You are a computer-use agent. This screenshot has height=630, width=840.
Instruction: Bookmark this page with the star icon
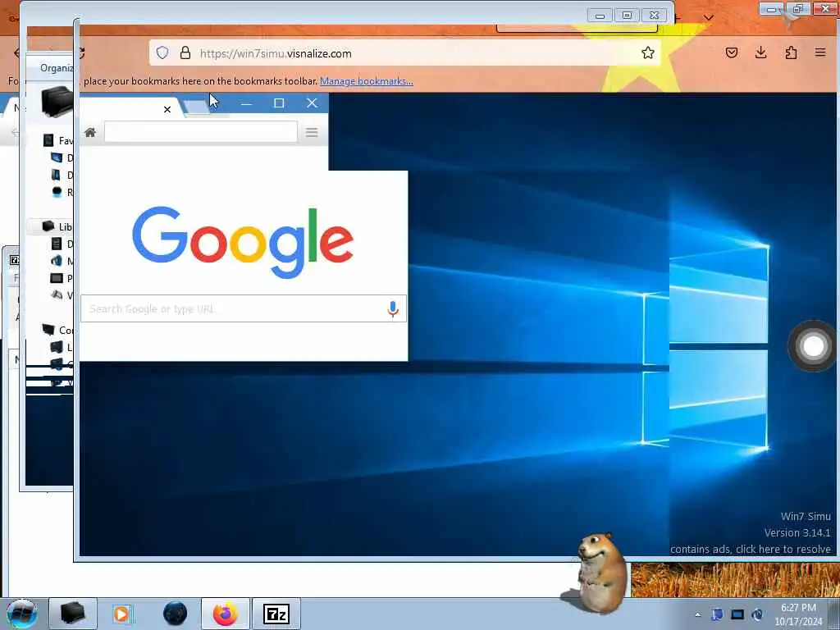tap(648, 52)
